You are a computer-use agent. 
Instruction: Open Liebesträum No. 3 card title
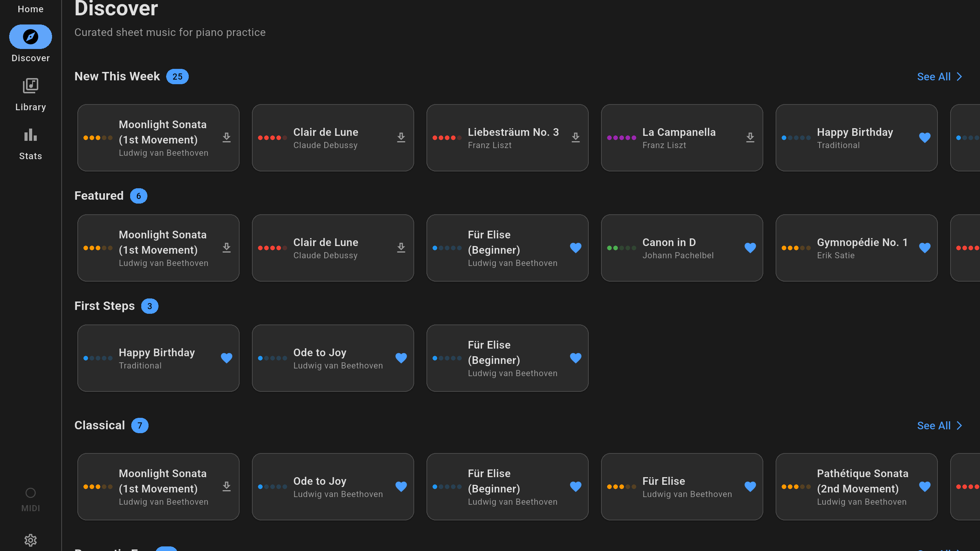pos(513,132)
